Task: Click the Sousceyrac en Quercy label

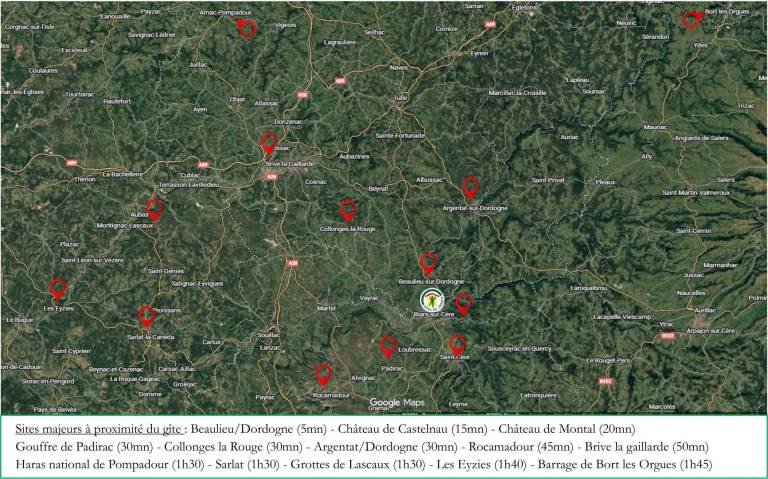Action: pos(519,349)
